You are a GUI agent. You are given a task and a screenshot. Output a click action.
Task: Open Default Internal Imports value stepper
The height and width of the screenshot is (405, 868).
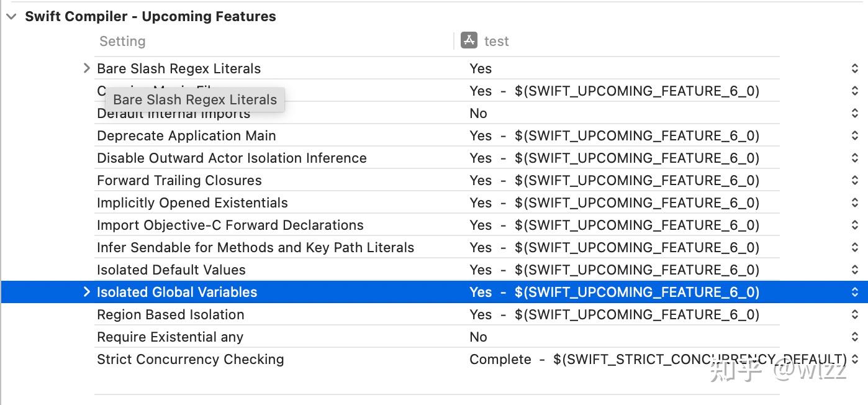coord(854,113)
